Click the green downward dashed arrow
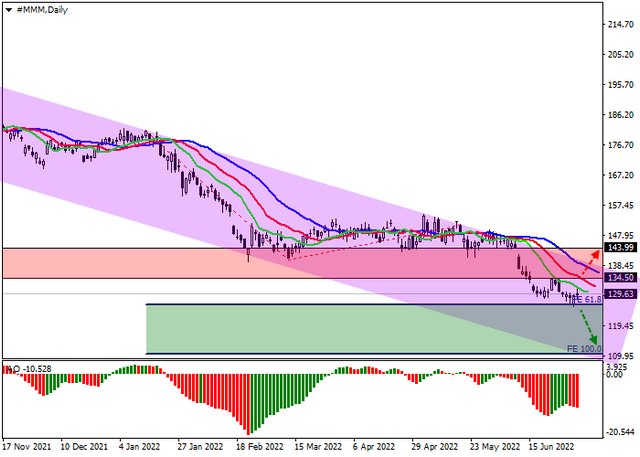 (x=589, y=326)
